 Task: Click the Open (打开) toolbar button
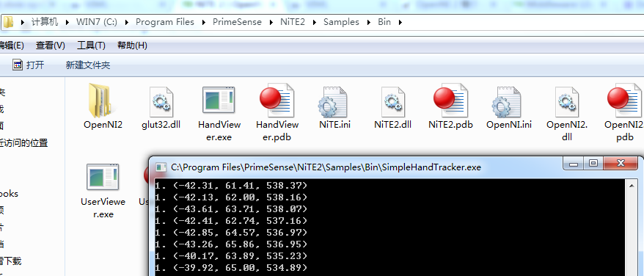pyautogui.click(x=29, y=65)
